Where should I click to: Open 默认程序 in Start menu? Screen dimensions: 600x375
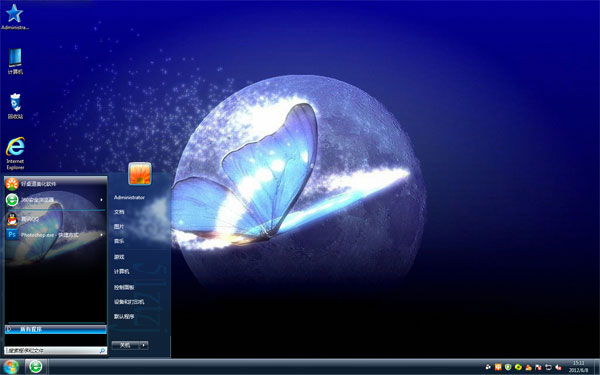(124, 316)
